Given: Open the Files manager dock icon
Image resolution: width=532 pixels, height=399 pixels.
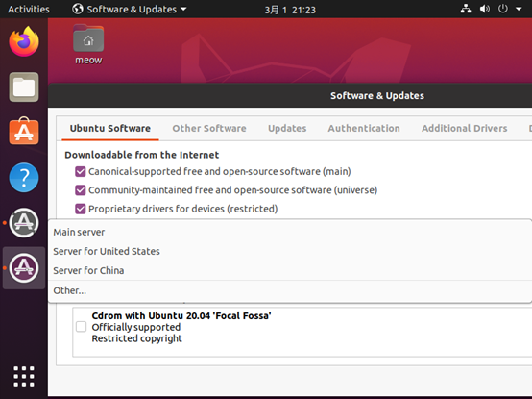Looking at the screenshot, I should click(24, 87).
